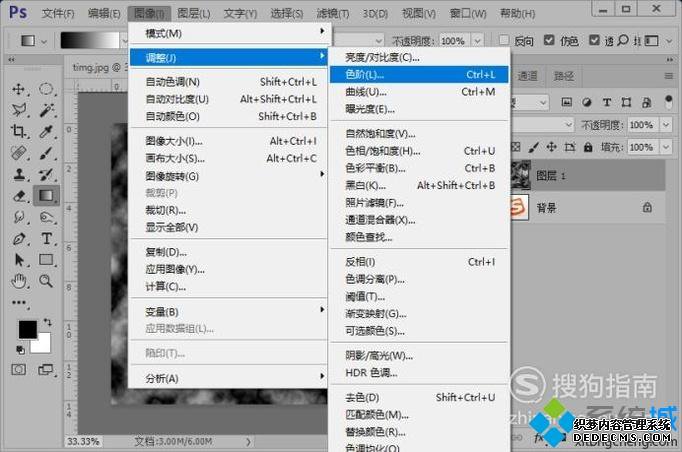682x452 pixels.
Task: Click the white background color swatch
Action: click(x=43, y=345)
